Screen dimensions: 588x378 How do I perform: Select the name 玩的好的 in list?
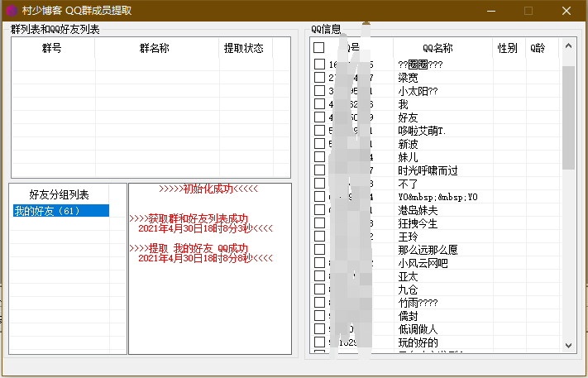418,342
